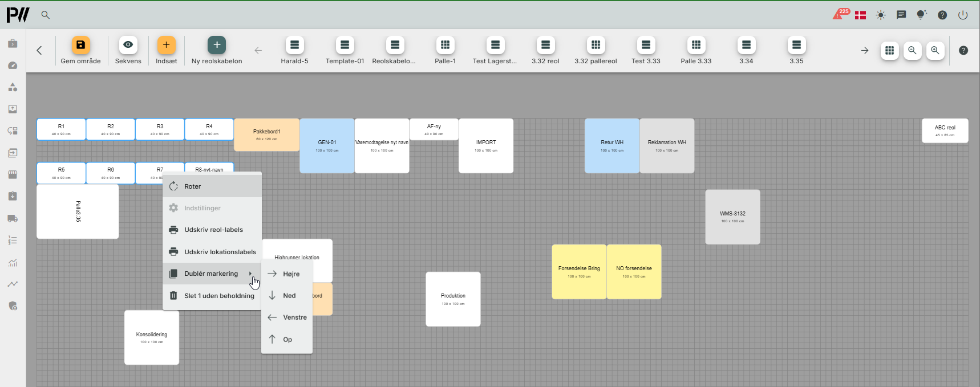Open the toolbar help question icon
Image resolution: width=980 pixels, height=387 pixels.
coord(963,51)
